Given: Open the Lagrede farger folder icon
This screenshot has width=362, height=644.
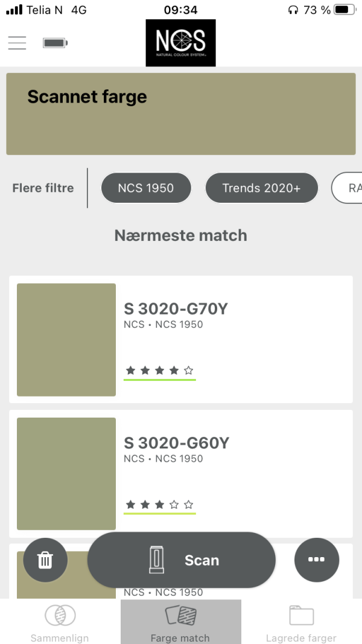Looking at the screenshot, I should click(301, 615).
